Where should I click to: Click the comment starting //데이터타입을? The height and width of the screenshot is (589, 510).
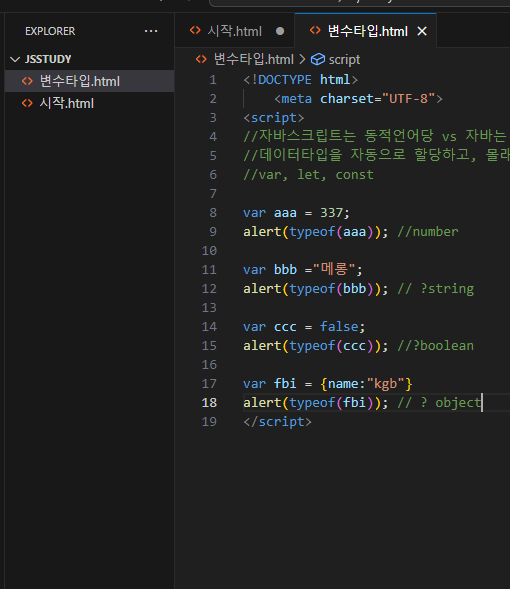pos(376,155)
